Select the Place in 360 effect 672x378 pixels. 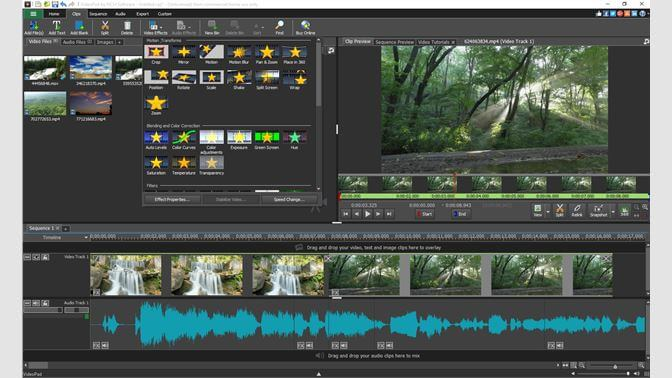[294, 54]
